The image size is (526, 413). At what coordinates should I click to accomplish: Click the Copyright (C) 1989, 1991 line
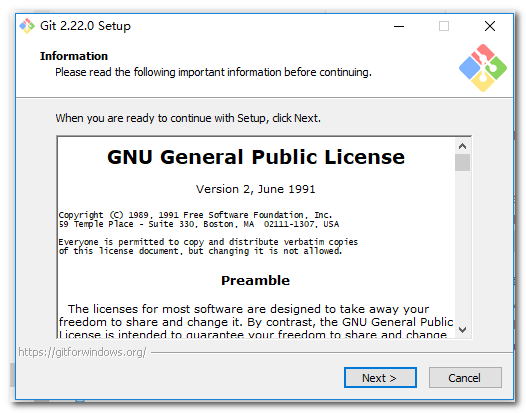coord(195,215)
